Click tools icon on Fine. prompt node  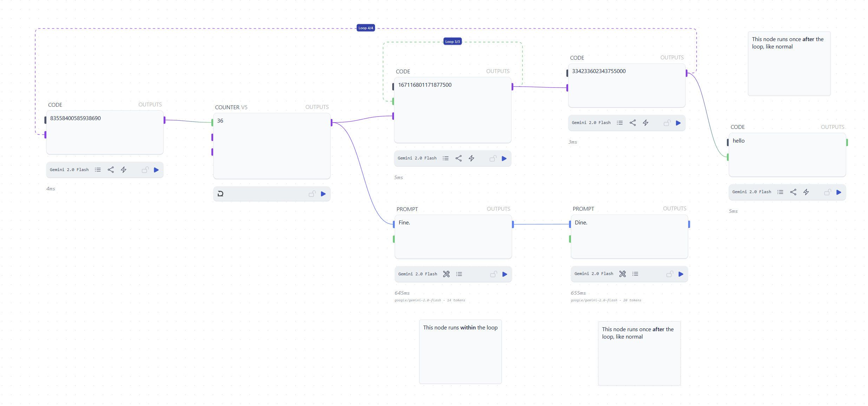tap(446, 274)
